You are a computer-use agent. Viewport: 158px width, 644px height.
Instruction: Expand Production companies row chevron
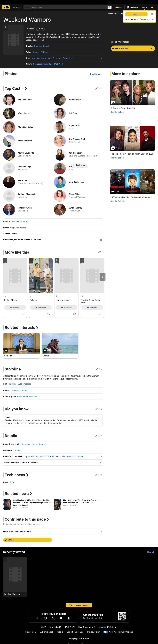click(101, 456)
